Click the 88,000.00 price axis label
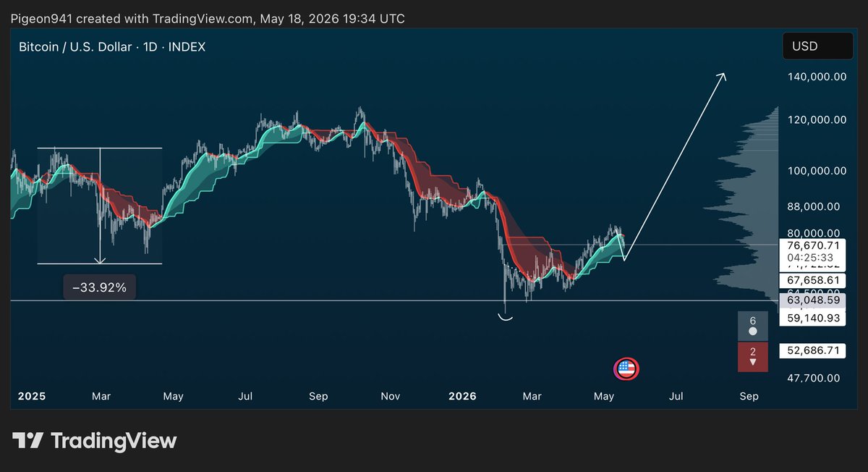The width and height of the screenshot is (868, 472). (813, 207)
